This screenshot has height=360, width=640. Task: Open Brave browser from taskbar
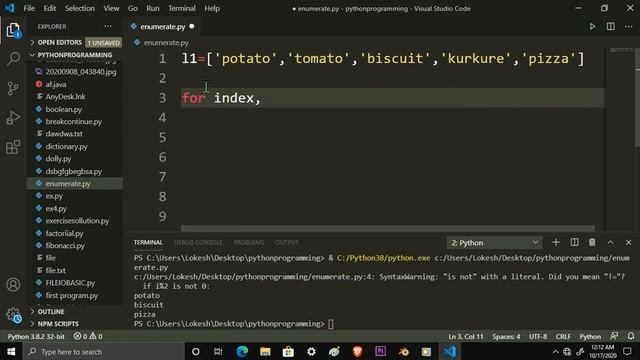click(x=358, y=351)
